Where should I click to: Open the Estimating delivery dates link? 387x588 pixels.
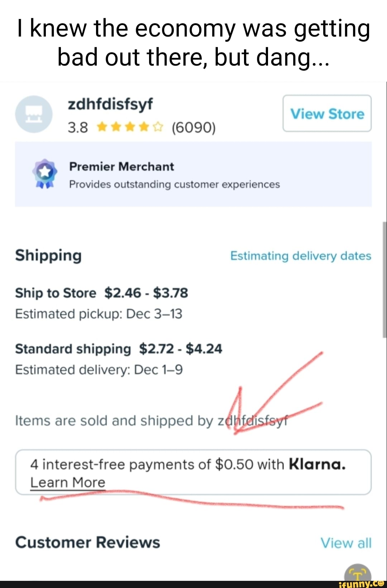pyautogui.click(x=301, y=256)
